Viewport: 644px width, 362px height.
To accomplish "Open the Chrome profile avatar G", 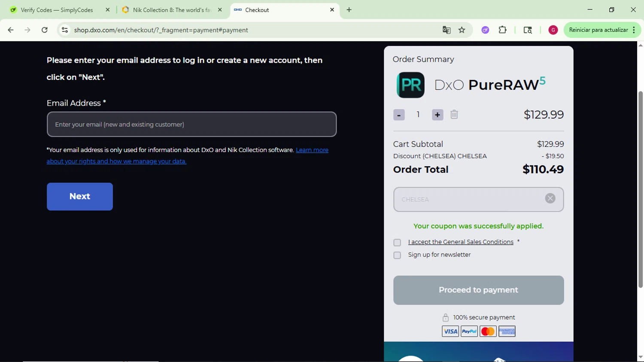I will click(x=553, y=30).
